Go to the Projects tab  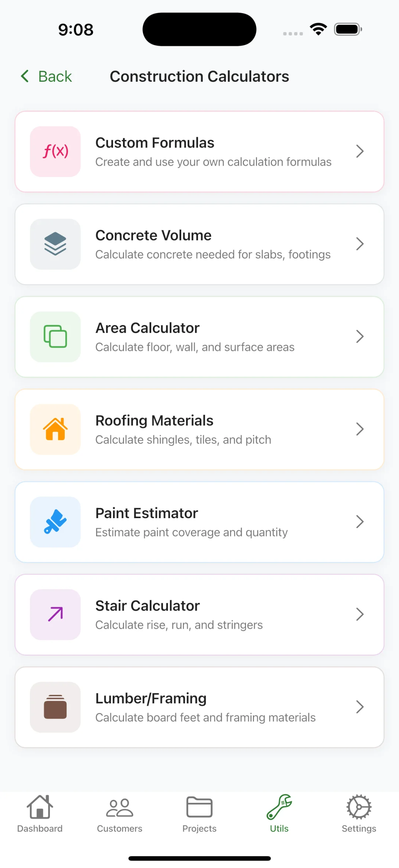point(199,814)
